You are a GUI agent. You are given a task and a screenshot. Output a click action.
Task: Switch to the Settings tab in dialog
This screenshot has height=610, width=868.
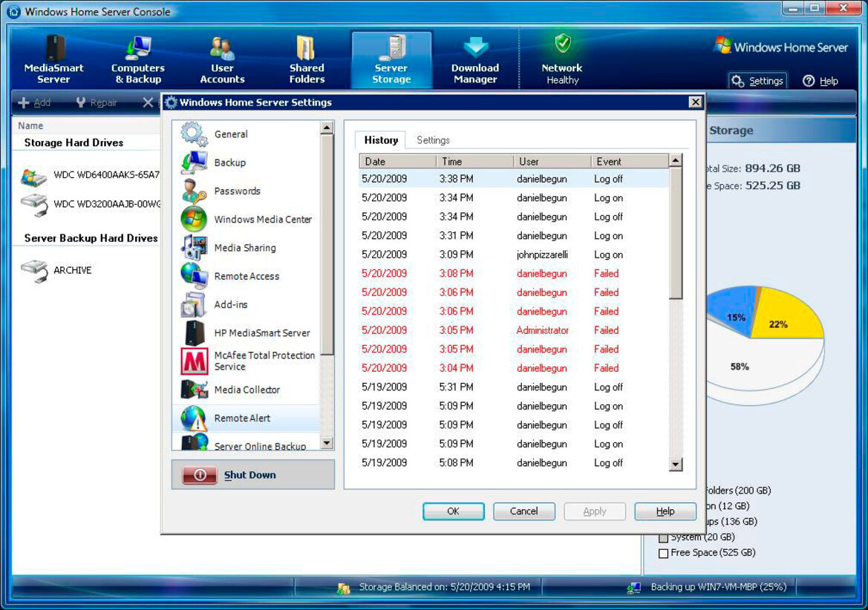pos(433,140)
